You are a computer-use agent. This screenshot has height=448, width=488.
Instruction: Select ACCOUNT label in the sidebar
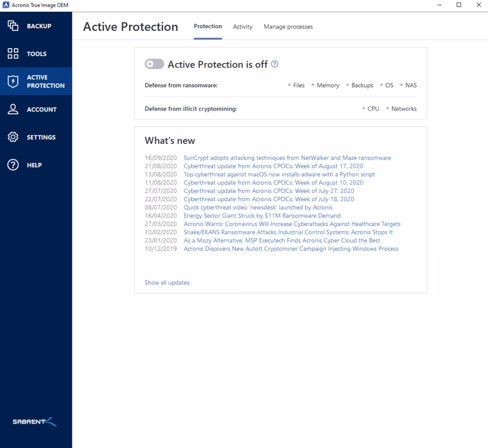(42, 110)
